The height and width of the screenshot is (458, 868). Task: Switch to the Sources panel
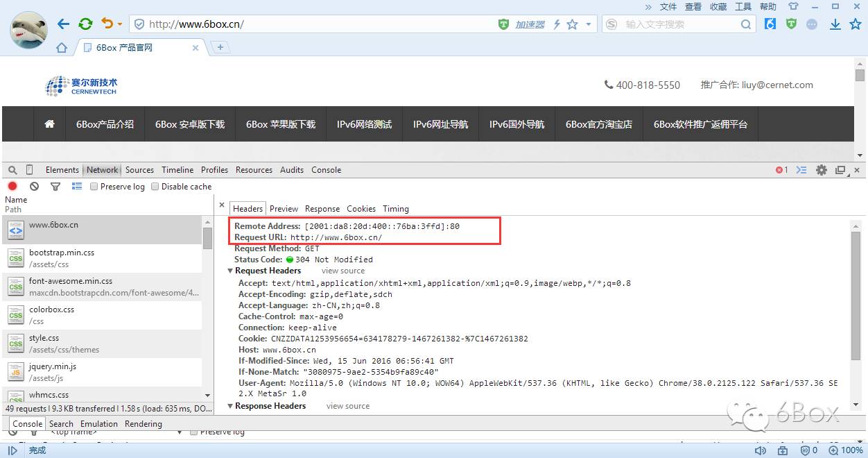pyautogui.click(x=139, y=170)
